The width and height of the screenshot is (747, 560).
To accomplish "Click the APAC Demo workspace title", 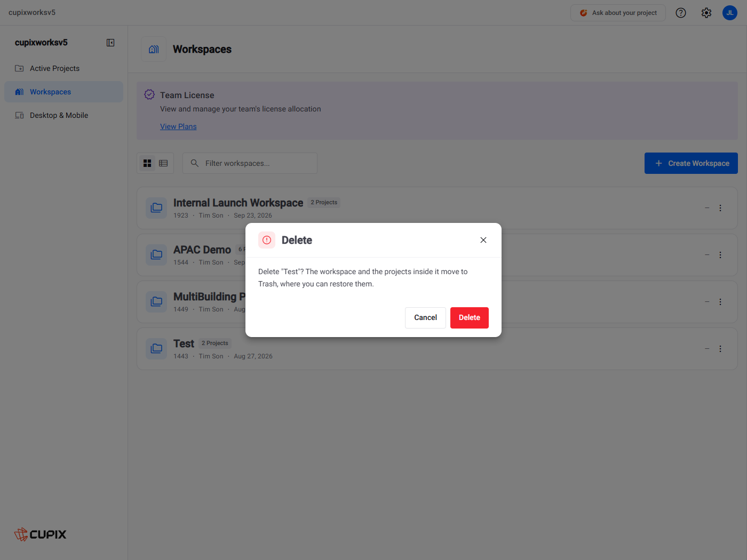I will coord(202,250).
